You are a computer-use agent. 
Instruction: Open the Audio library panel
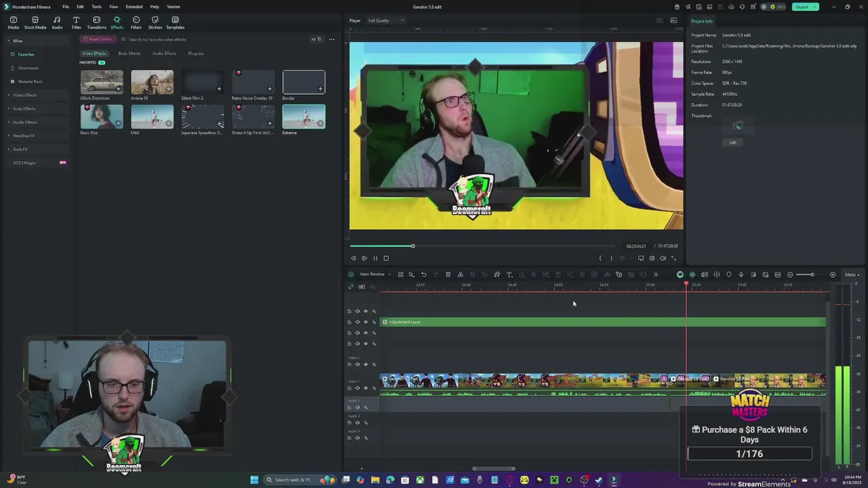57,22
